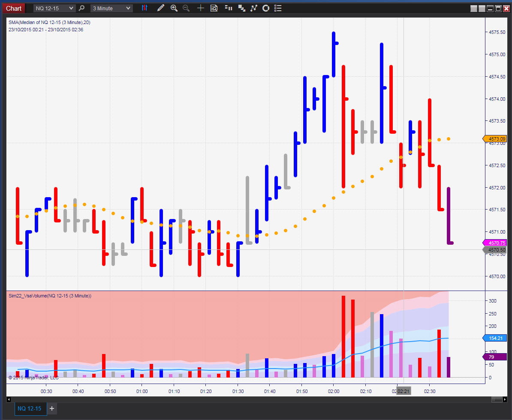
Task: Click the first gray window link button
Action: (x=474, y=9)
